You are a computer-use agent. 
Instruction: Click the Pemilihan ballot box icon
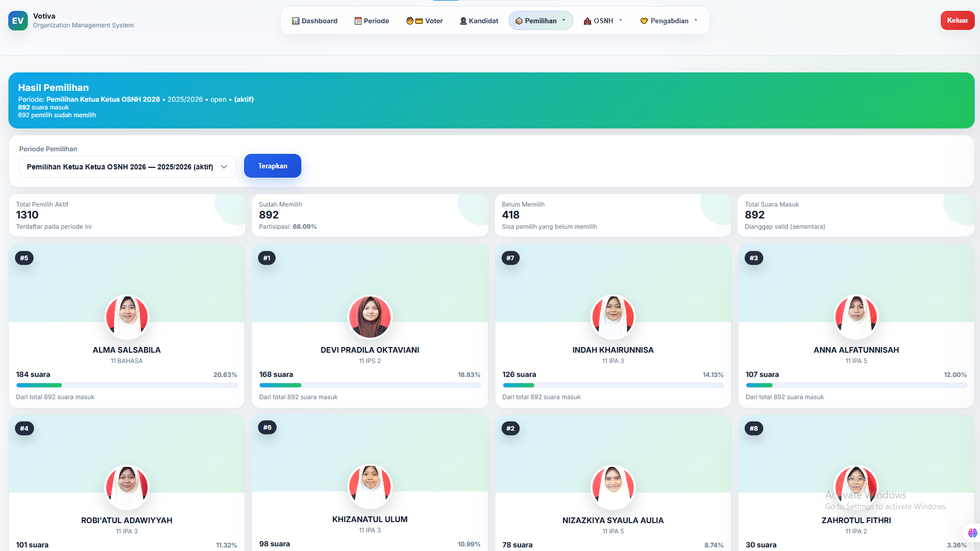coord(519,21)
